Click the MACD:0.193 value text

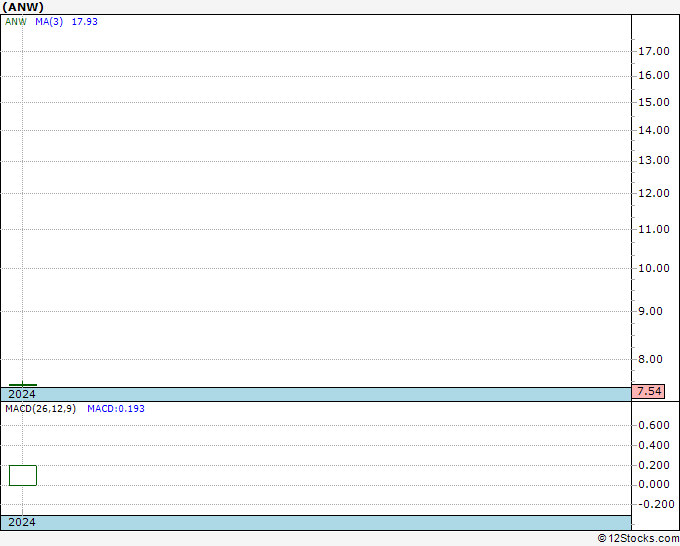click(116, 409)
